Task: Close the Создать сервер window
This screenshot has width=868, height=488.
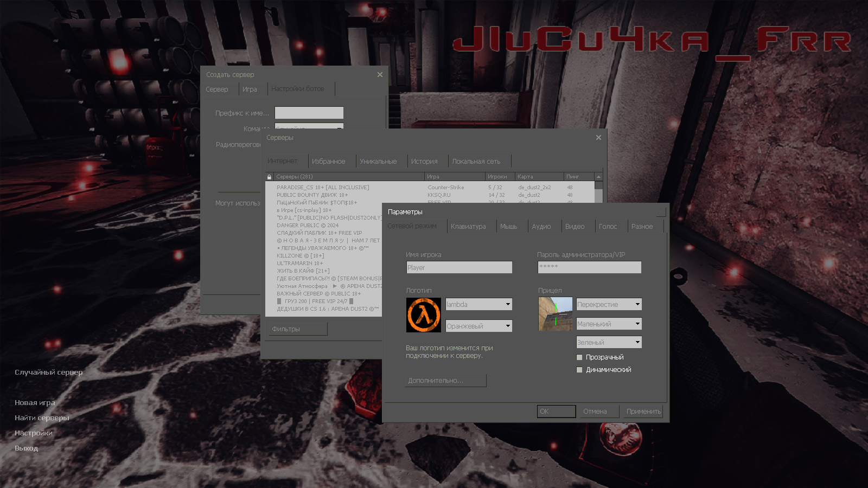Action: click(x=380, y=75)
